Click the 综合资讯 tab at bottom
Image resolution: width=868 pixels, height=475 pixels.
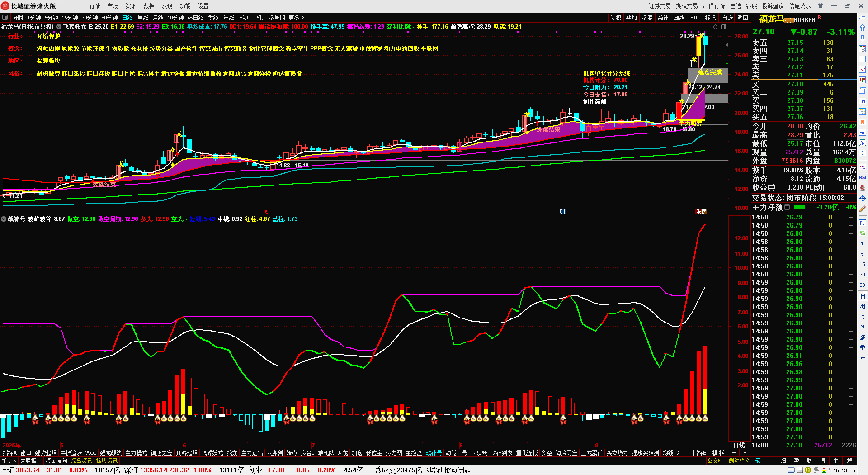(81, 461)
